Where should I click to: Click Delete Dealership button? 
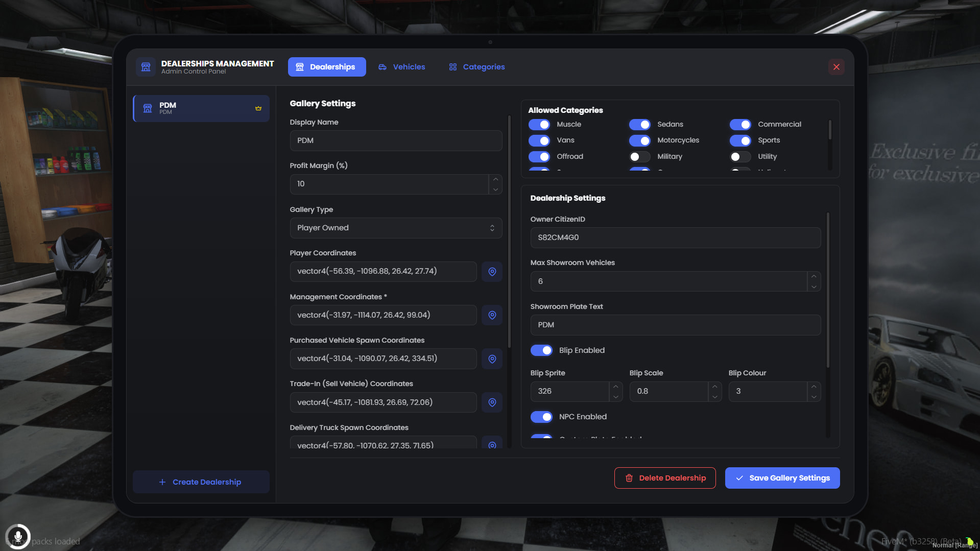[665, 478]
